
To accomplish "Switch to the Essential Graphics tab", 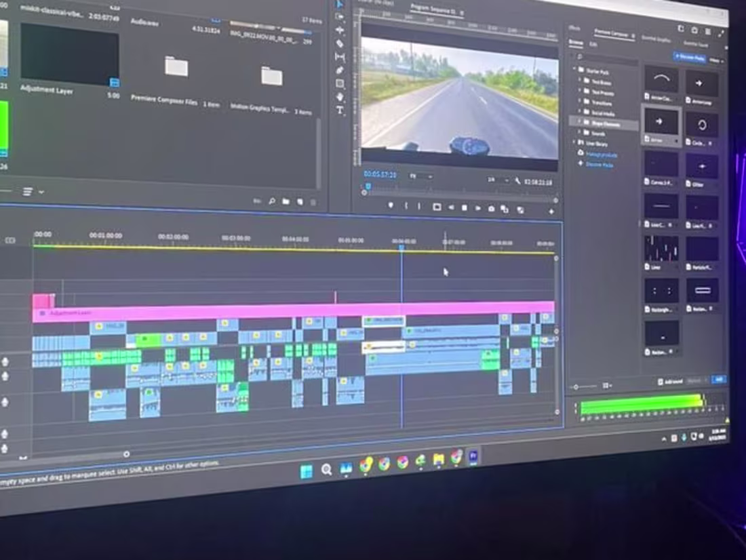I will click(656, 39).
